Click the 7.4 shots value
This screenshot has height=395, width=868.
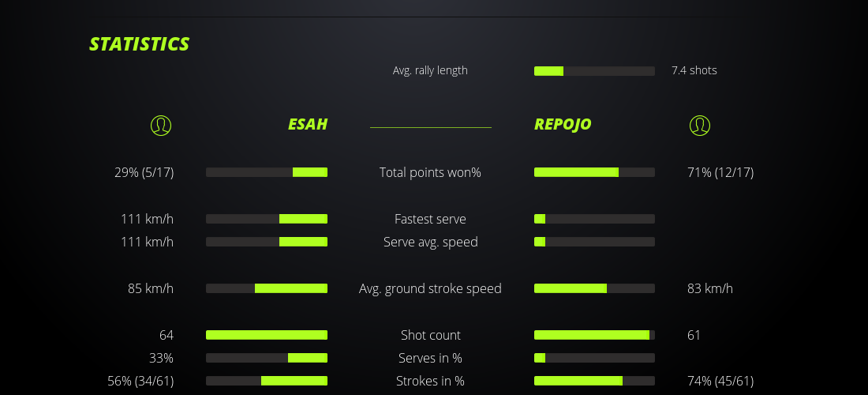click(x=694, y=70)
